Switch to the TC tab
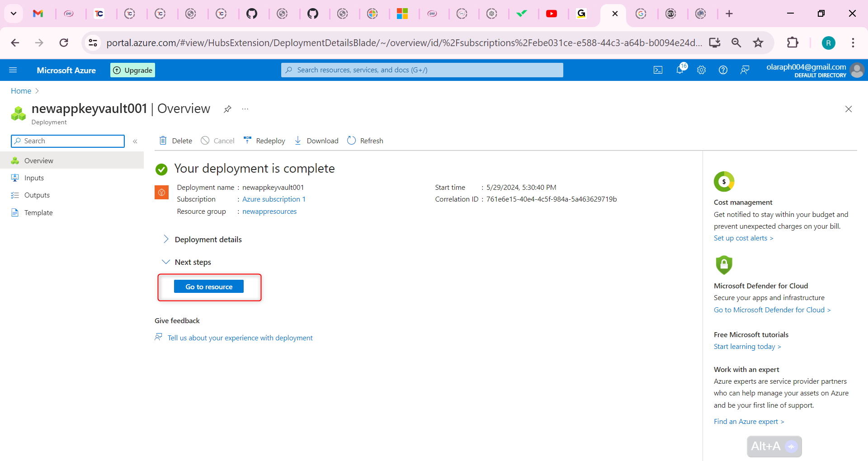 coord(99,14)
